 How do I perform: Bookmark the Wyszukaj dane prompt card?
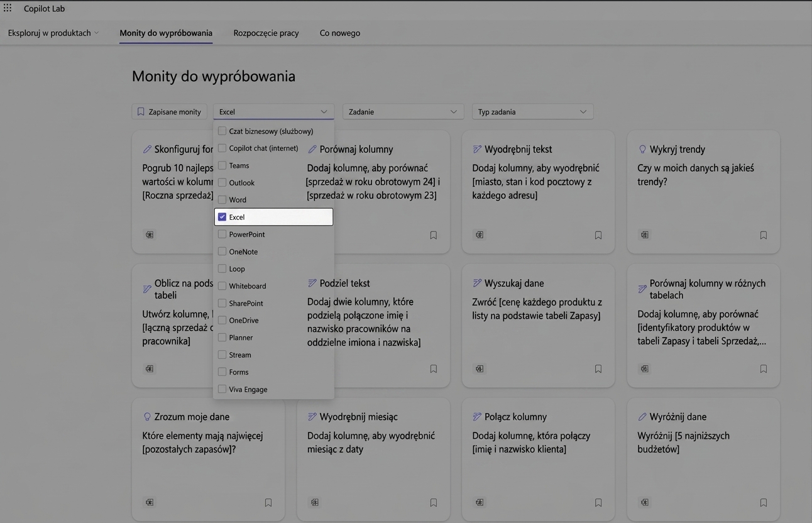tap(598, 369)
